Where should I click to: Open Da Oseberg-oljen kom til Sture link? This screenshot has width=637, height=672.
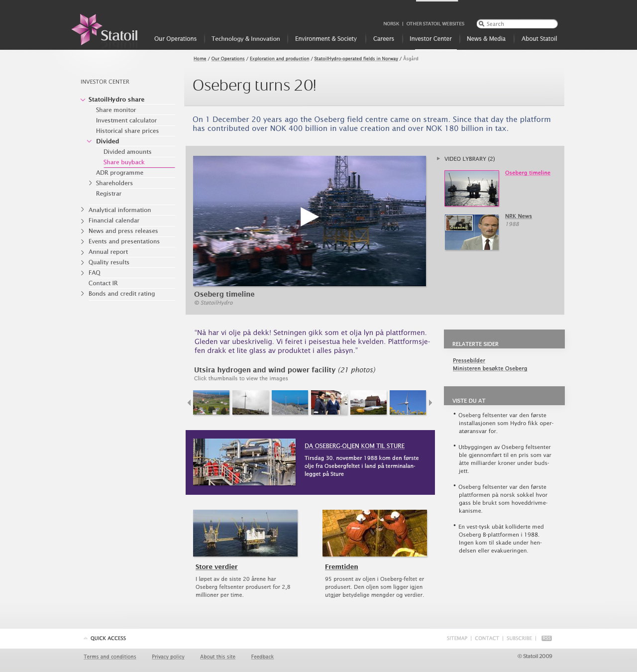(x=354, y=446)
